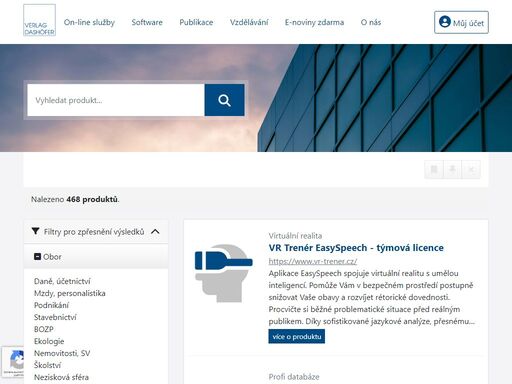
Task: Filter by Stavebnictví
Action: (55, 317)
